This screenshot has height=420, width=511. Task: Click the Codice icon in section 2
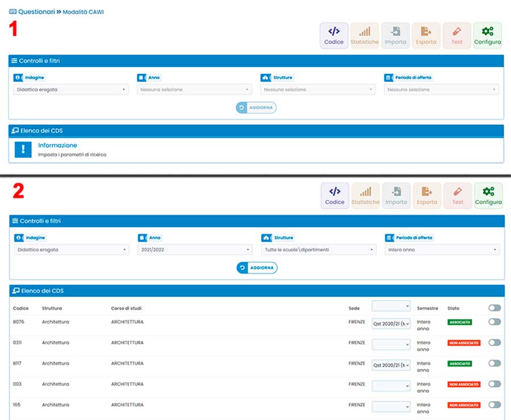pyautogui.click(x=335, y=195)
